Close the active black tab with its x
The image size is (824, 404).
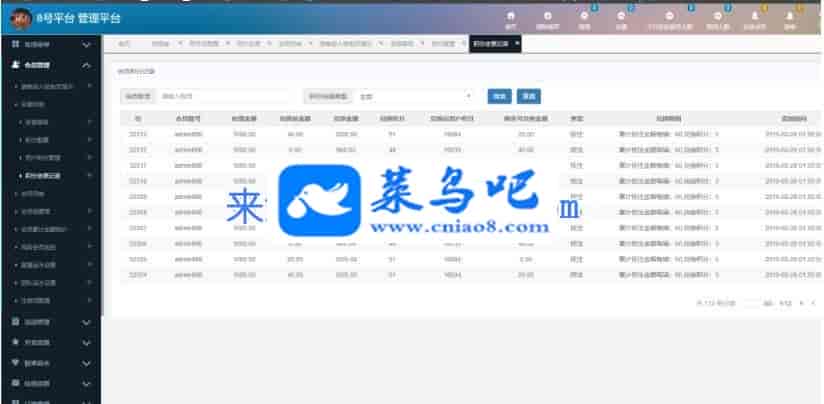[517, 44]
